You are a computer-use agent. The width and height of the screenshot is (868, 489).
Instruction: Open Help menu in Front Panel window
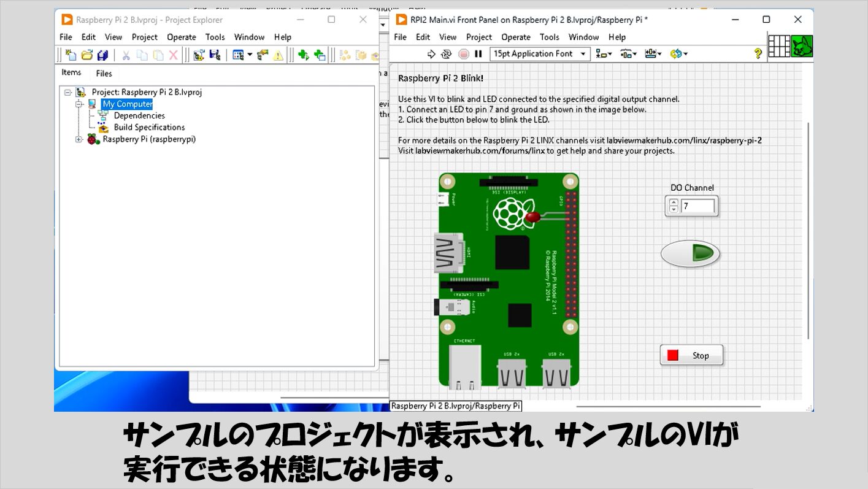click(617, 37)
